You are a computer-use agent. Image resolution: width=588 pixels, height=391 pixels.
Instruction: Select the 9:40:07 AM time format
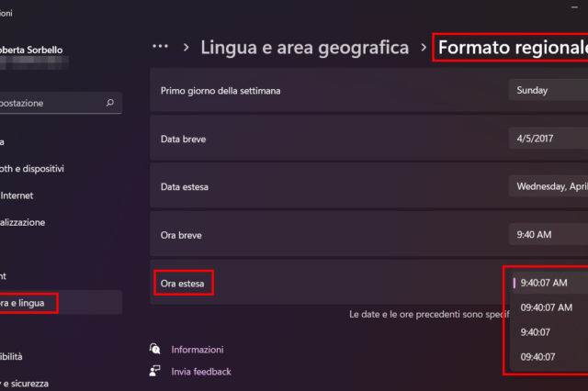pos(545,283)
